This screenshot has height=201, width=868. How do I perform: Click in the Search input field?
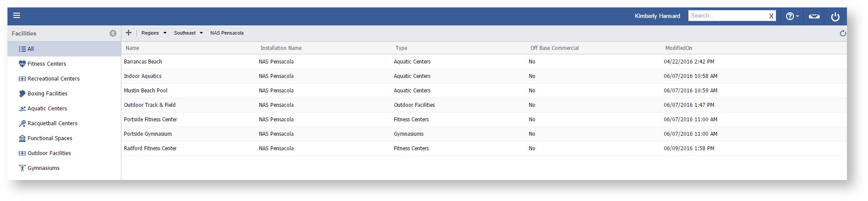coord(727,16)
